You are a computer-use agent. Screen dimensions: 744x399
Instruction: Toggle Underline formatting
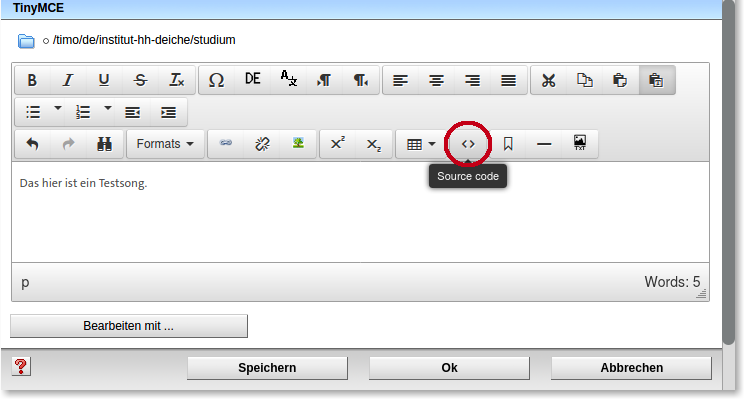pyautogui.click(x=104, y=80)
